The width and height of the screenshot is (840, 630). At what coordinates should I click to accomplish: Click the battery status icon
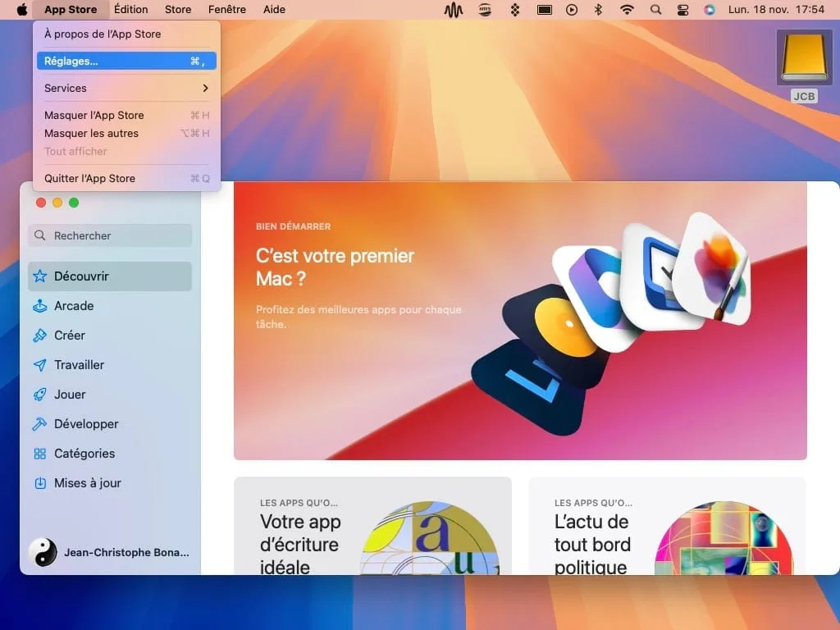point(545,10)
